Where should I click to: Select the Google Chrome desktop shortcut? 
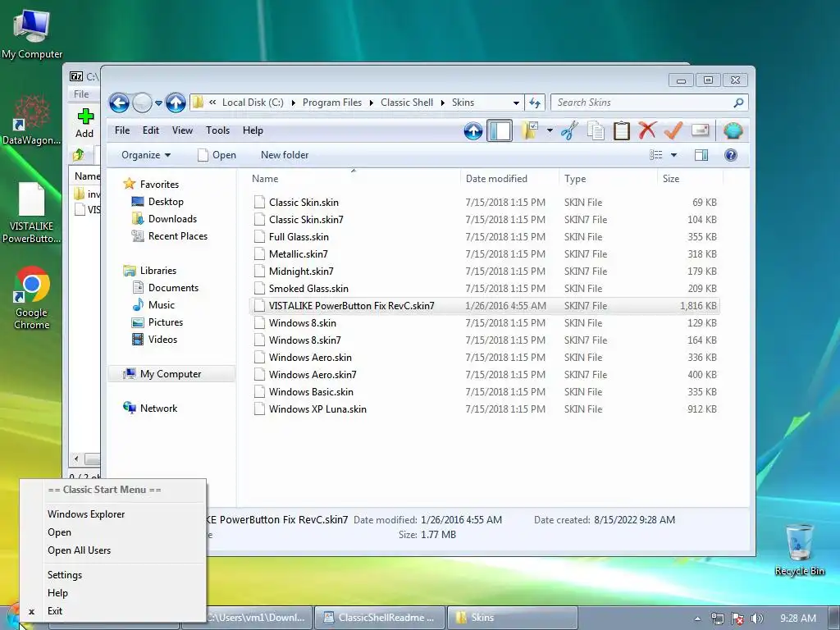point(32,298)
